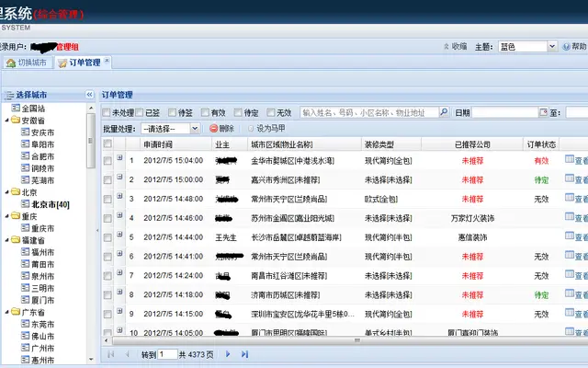Toggle the 无效 filter checkbox
Viewport: 588px width, 368px height.
(271, 112)
